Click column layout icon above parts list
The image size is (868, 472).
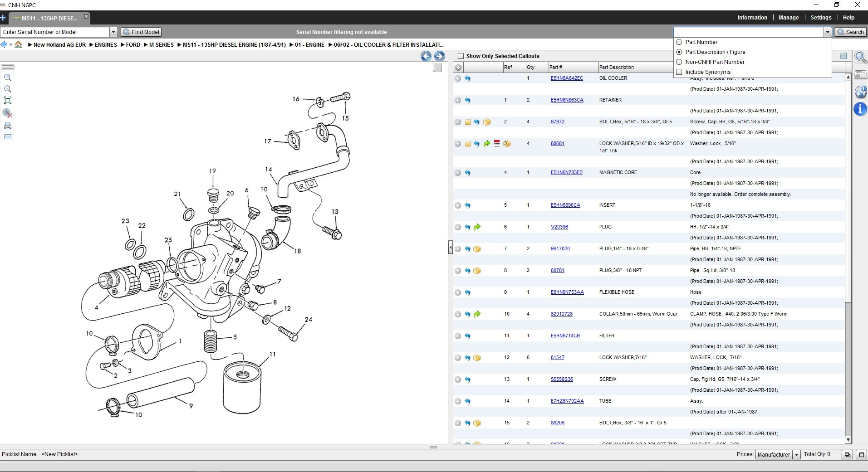point(843,56)
